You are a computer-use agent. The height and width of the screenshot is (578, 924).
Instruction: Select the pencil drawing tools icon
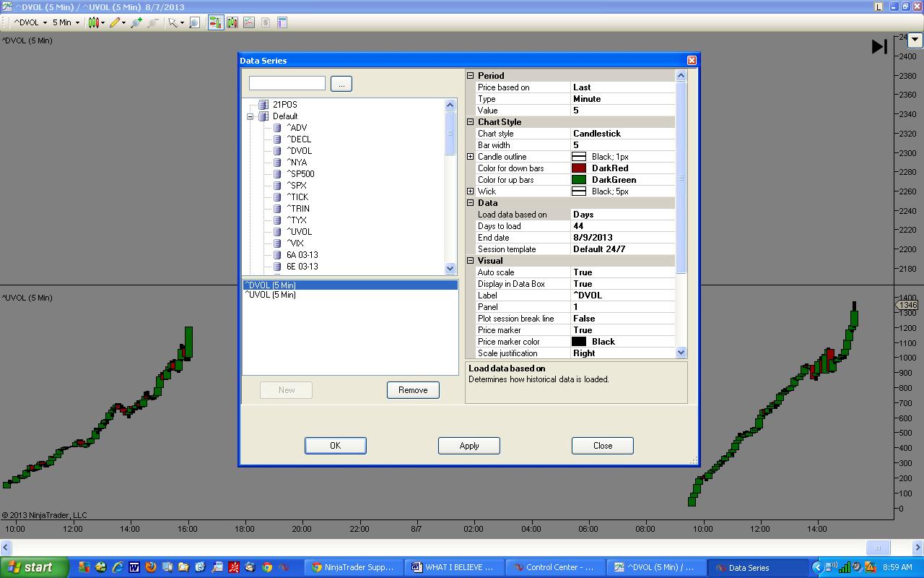[115, 22]
